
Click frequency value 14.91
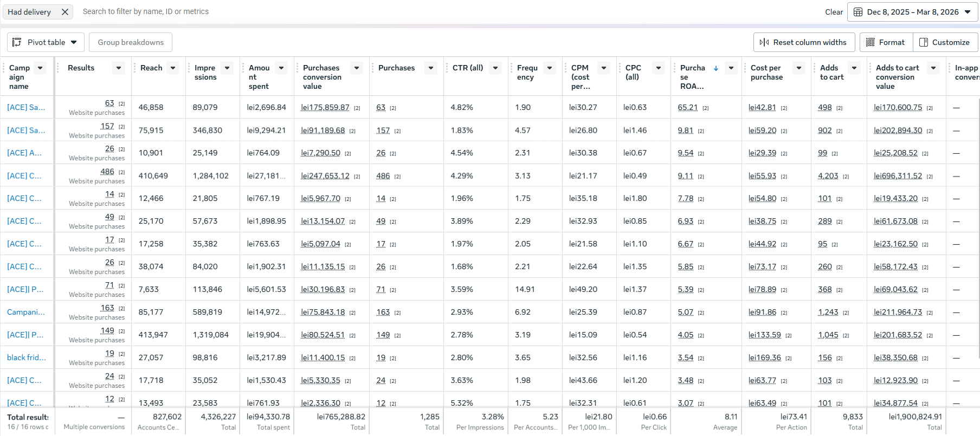525,289
